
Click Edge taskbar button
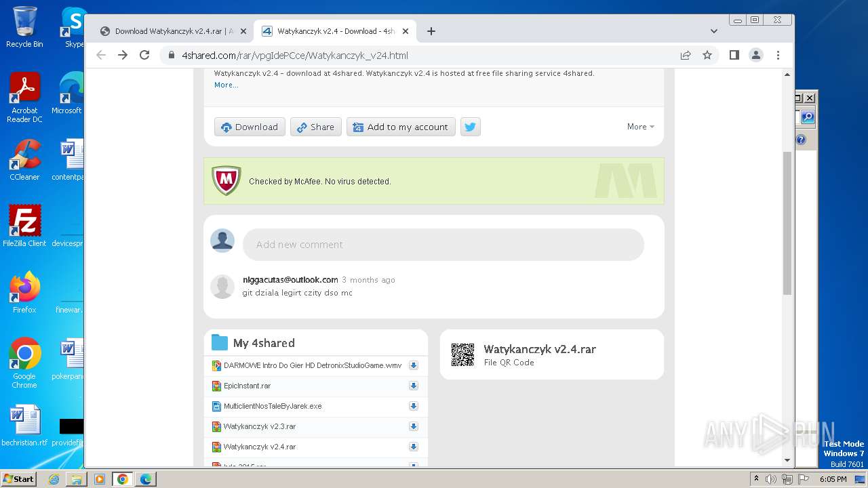146,479
